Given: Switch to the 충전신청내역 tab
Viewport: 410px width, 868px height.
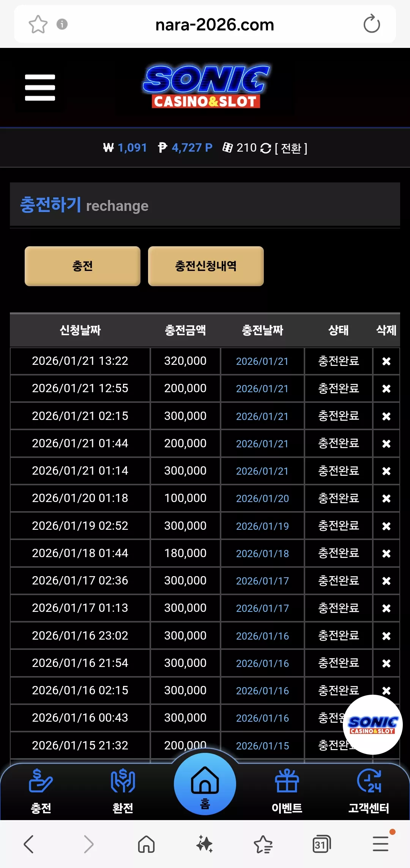Looking at the screenshot, I should click(206, 266).
